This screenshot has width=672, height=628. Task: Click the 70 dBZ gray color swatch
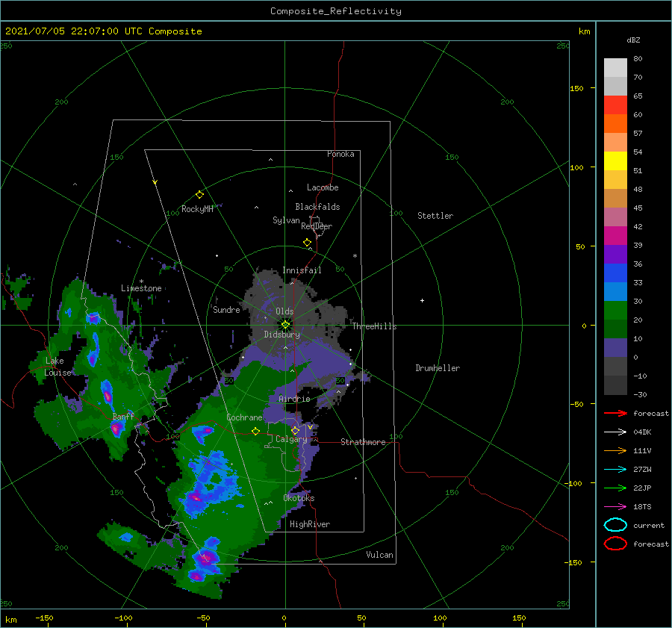pos(615,86)
